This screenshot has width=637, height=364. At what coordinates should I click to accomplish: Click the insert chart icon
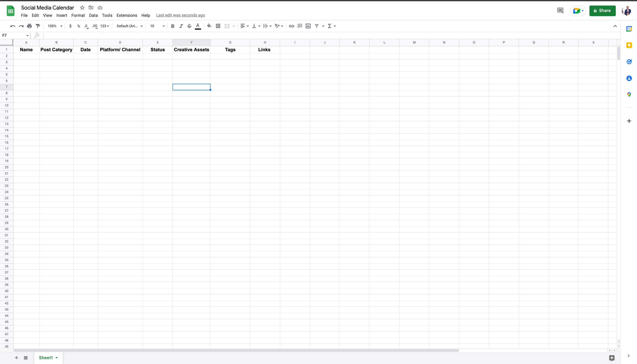coord(308,26)
